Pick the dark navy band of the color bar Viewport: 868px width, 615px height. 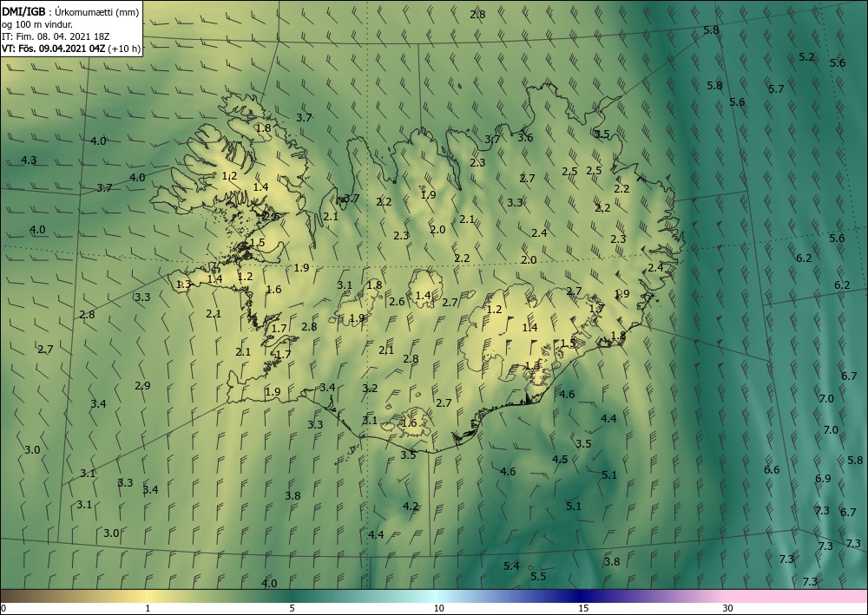click(582, 596)
